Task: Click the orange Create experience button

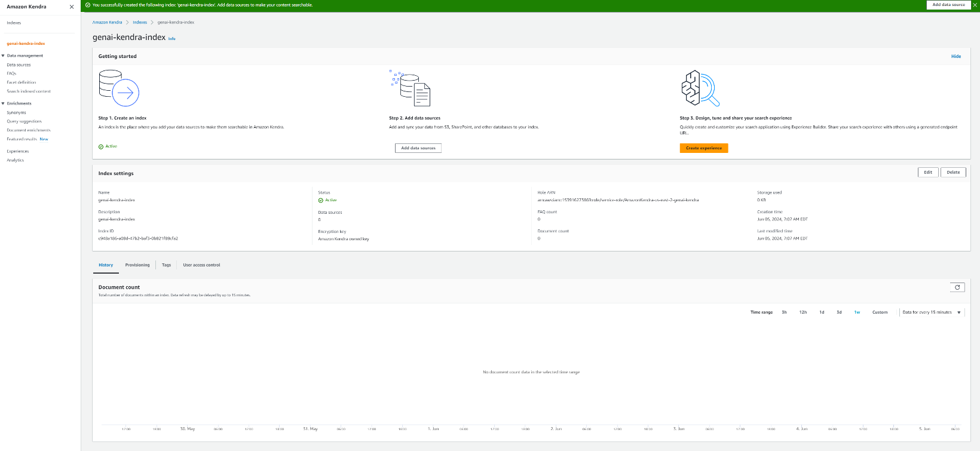Action: point(704,148)
